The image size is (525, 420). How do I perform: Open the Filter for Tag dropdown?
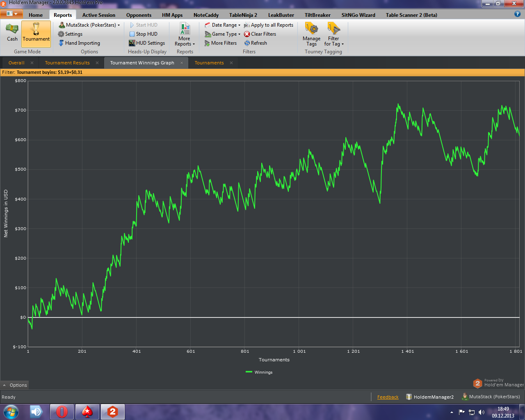334,34
